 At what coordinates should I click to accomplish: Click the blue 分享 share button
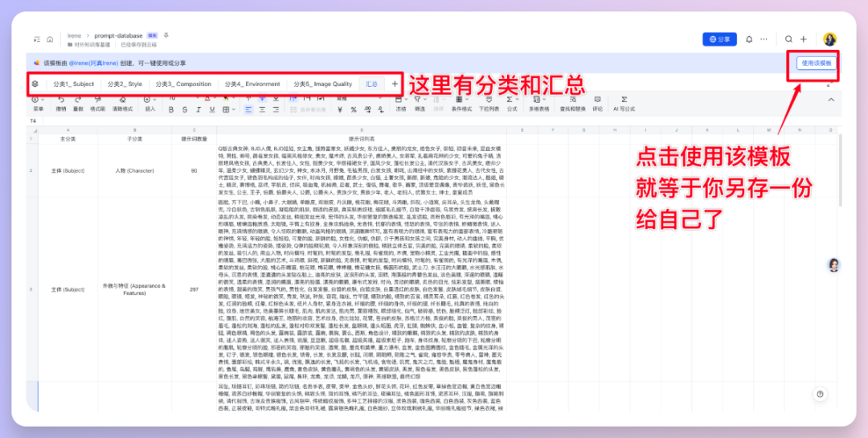719,39
